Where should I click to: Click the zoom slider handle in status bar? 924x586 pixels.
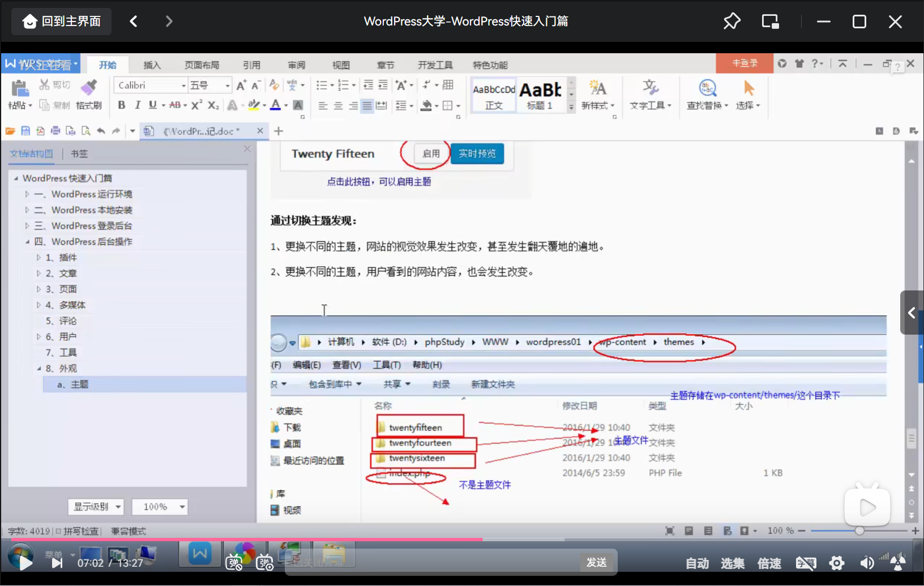pyautogui.click(x=859, y=531)
